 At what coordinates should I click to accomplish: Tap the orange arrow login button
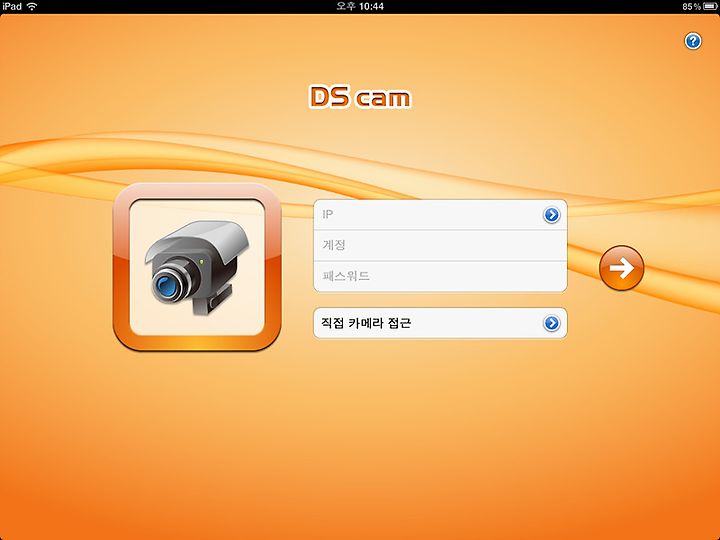[622, 268]
